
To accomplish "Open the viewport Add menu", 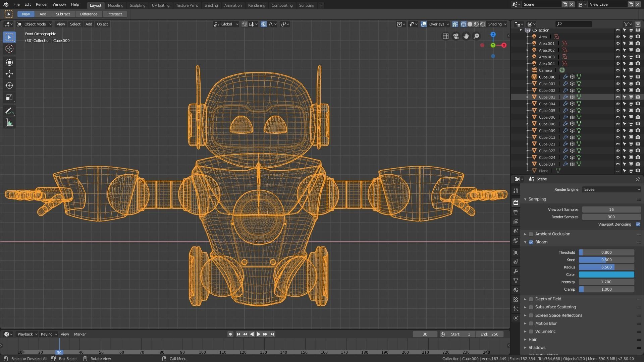I will click(x=89, y=24).
